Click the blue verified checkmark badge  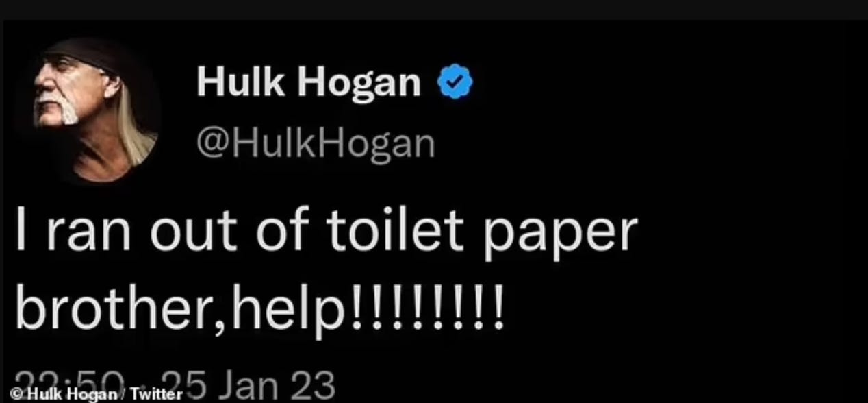pos(455,82)
